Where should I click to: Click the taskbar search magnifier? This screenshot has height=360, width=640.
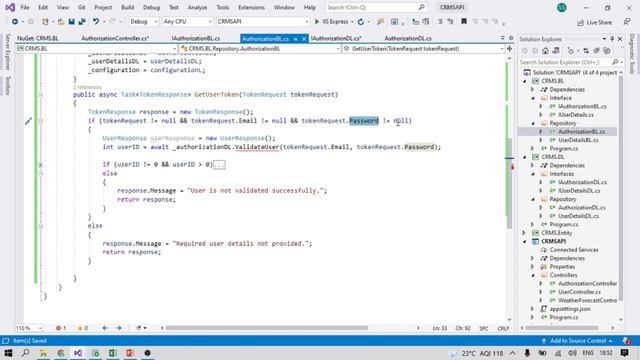(x=25, y=353)
